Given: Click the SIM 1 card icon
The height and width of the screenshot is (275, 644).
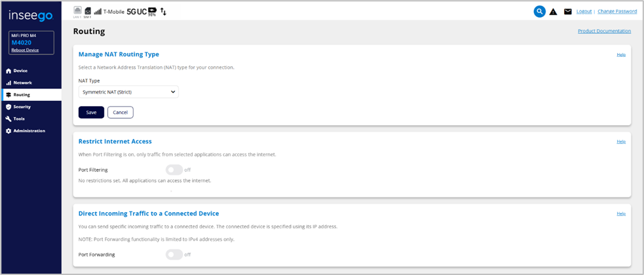Looking at the screenshot, I should [87, 11].
